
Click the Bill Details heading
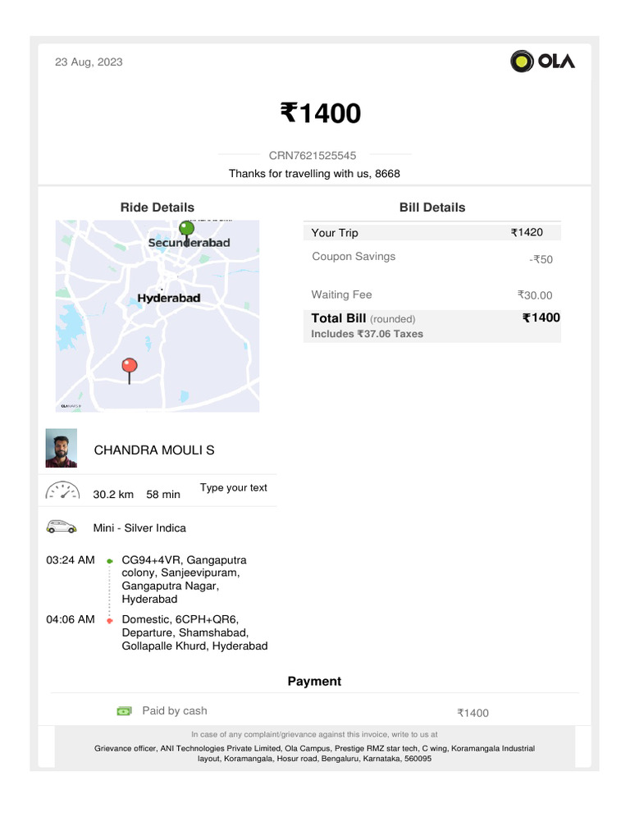pos(432,208)
